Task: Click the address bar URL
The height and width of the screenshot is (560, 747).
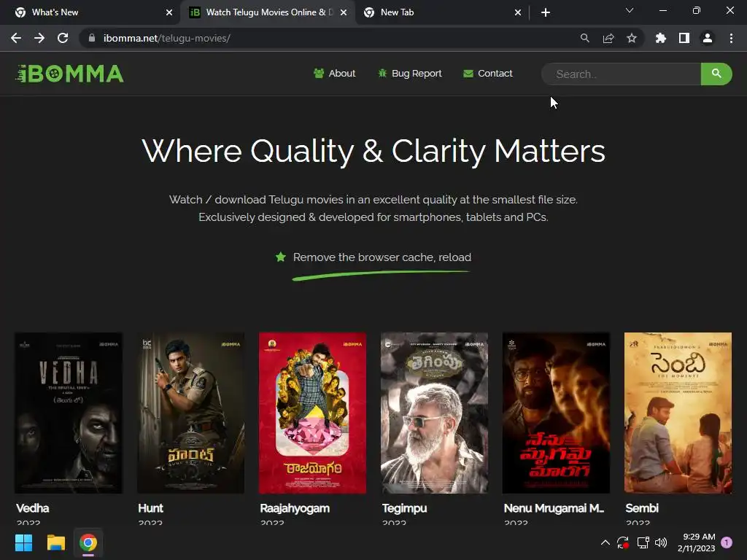Action: pos(167,38)
